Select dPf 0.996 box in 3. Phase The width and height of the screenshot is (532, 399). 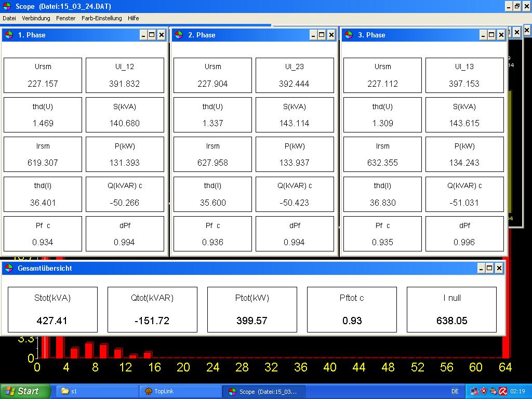(464, 234)
